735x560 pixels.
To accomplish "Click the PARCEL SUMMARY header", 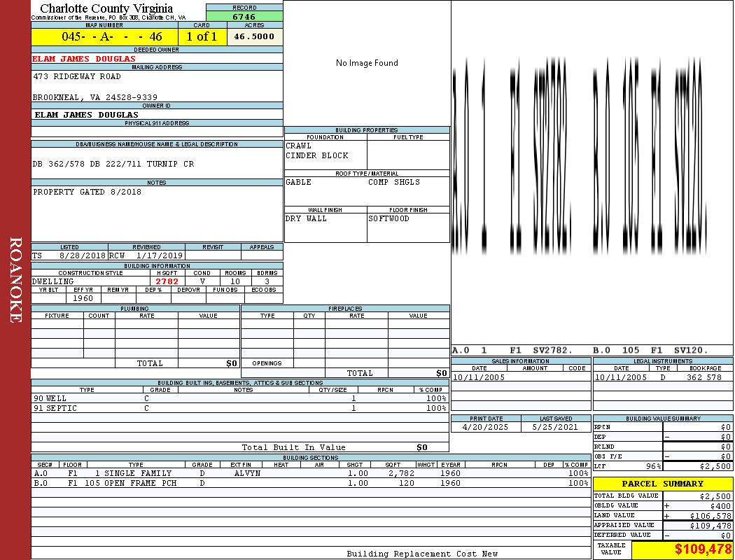I will pyautogui.click(x=663, y=484).
